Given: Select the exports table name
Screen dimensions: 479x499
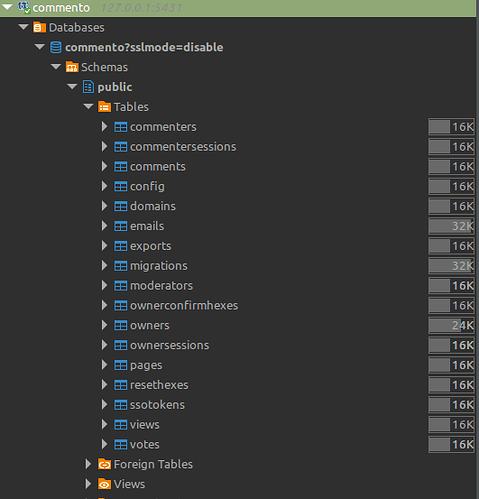Looking at the screenshot, I should point(151,246).
